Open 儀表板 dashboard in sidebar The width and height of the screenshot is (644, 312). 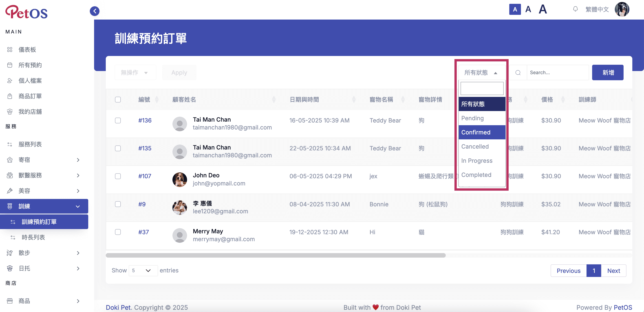(x=27, y=49)
